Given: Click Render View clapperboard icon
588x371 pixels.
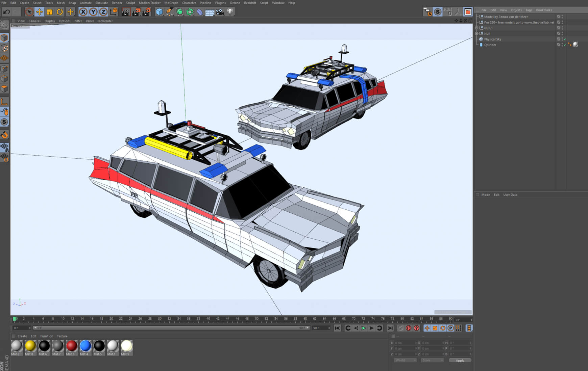Looking at the screenshot, I should [x=125, y=12].
